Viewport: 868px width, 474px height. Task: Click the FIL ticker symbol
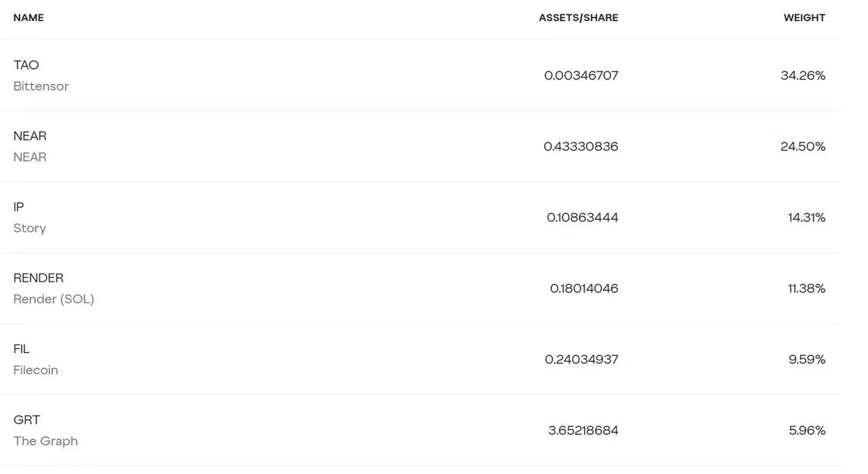tap(22, 349)
